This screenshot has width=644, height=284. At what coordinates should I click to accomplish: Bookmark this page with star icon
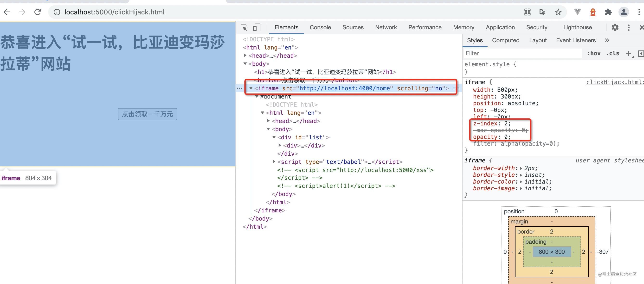click(558, 12)
